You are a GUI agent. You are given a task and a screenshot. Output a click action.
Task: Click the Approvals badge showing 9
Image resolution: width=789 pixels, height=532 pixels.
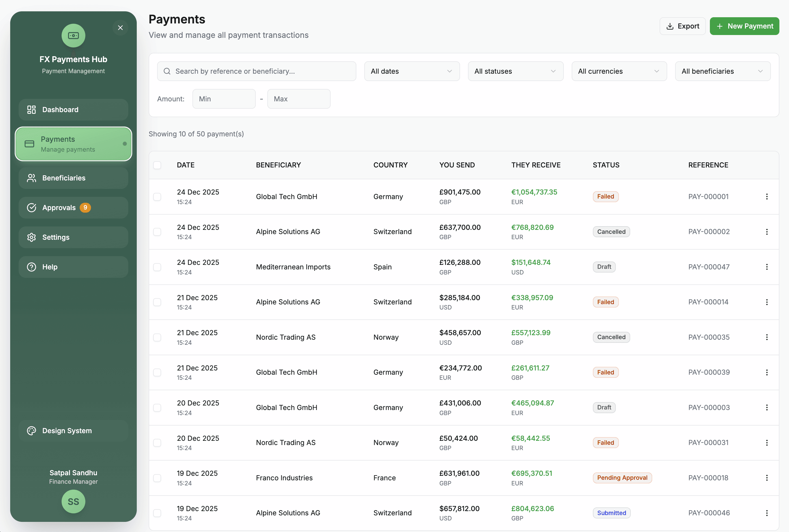(x=85, y=208)
